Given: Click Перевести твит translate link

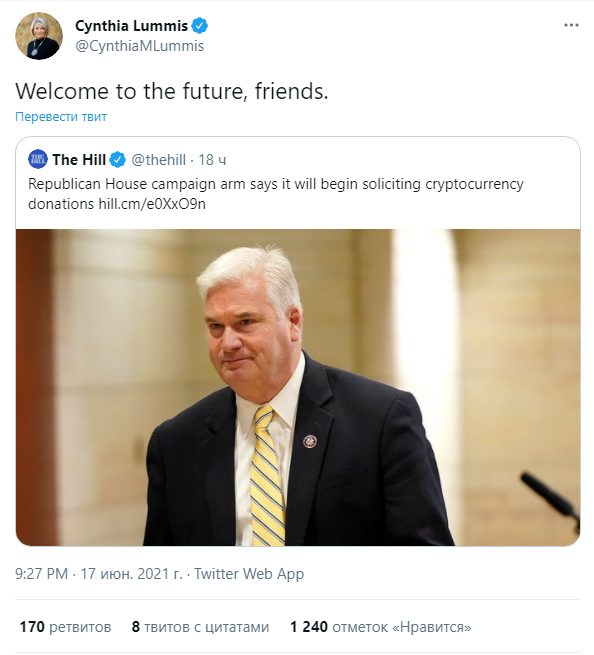Looking at the screenshot, I should point(61,117).
